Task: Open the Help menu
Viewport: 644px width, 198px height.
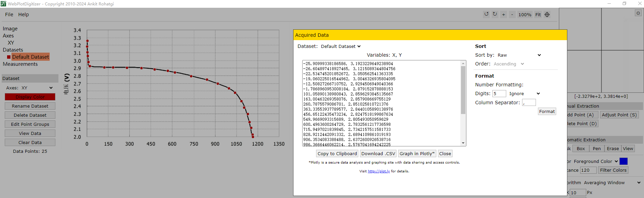Action: pyautogui.click(x=23, y=15)
